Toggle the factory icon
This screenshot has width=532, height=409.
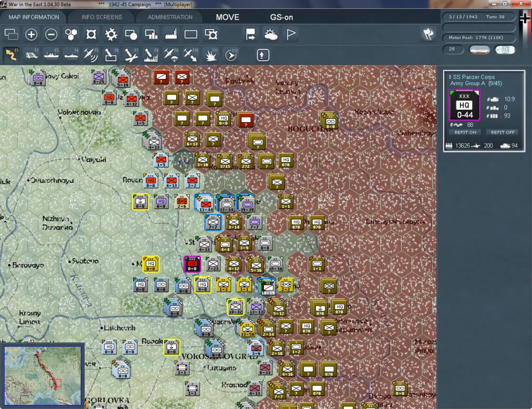[x=171, y=34]
